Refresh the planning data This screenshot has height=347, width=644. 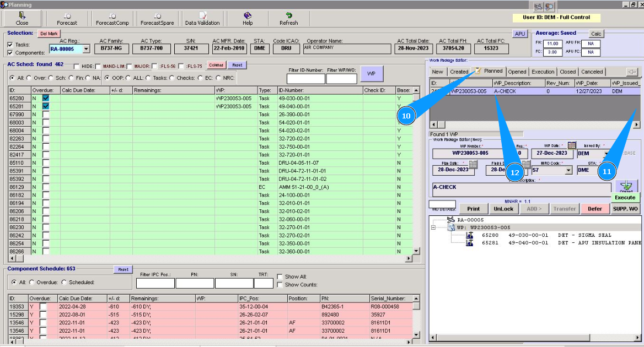tap(288, 19)
